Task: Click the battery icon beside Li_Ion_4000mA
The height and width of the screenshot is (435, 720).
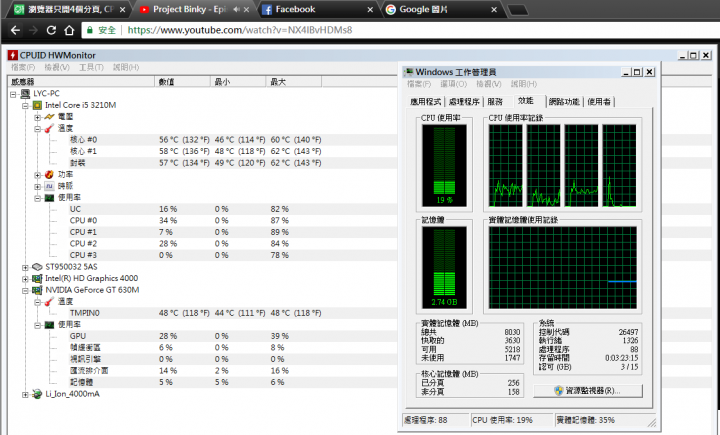Action: click(x=37, y=394)
